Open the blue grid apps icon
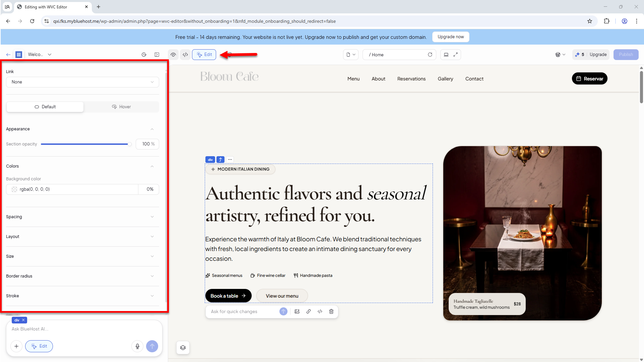Screen dimensions: 644x362 click(19, 55)
